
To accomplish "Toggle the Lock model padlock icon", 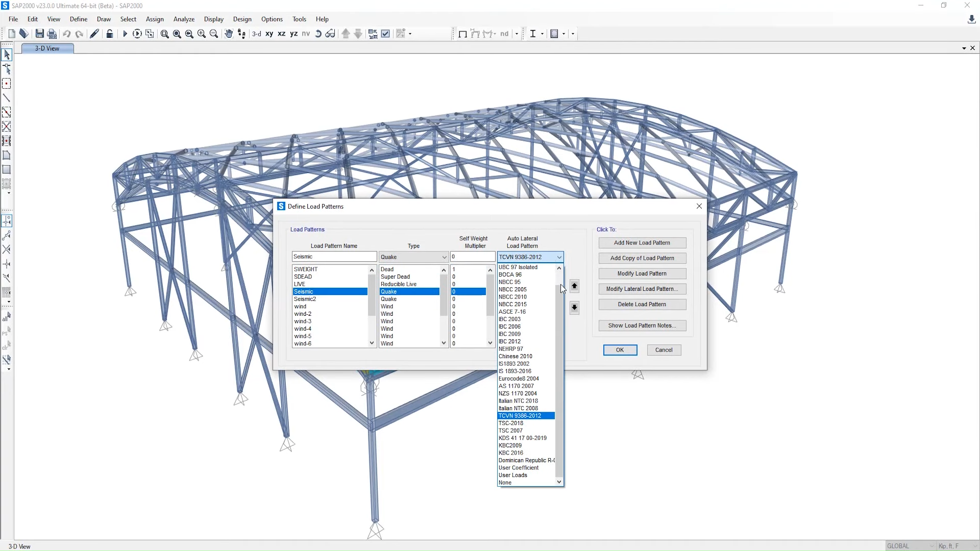I will pos(109,34).
